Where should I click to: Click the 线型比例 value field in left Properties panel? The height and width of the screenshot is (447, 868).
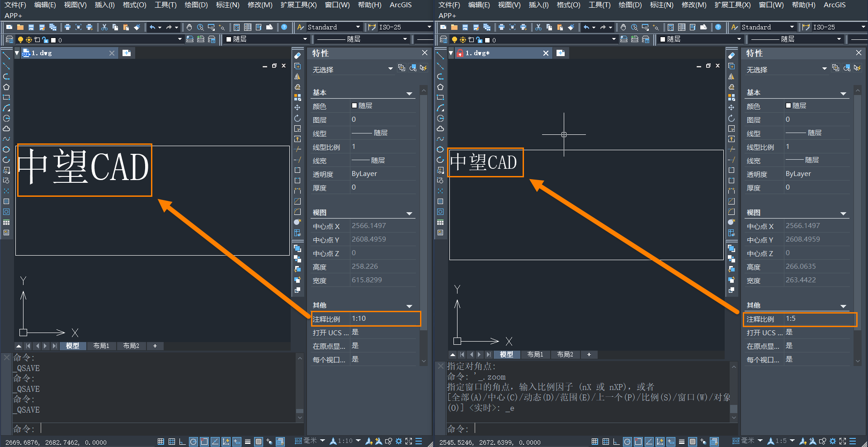pyautogui.click(x=382, y=147)
